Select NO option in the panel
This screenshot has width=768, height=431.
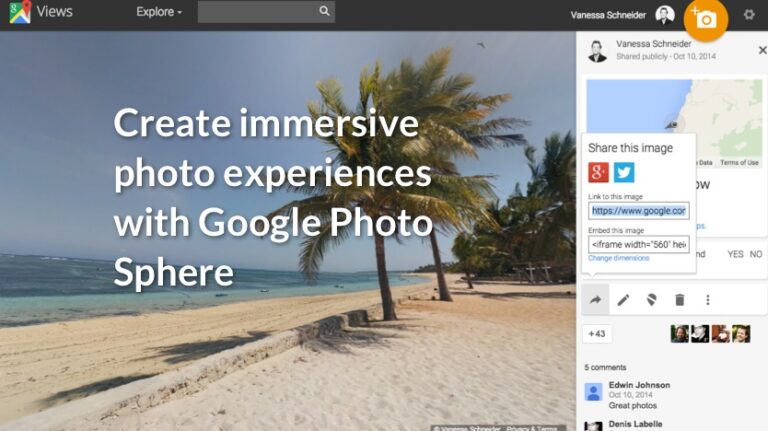pyautogui.click(x=756, y=254)
